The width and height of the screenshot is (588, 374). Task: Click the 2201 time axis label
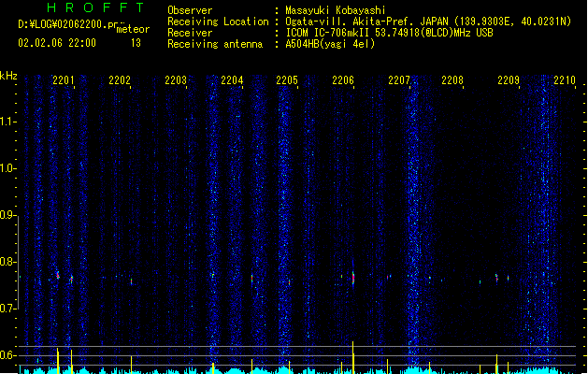coord(64,80)
